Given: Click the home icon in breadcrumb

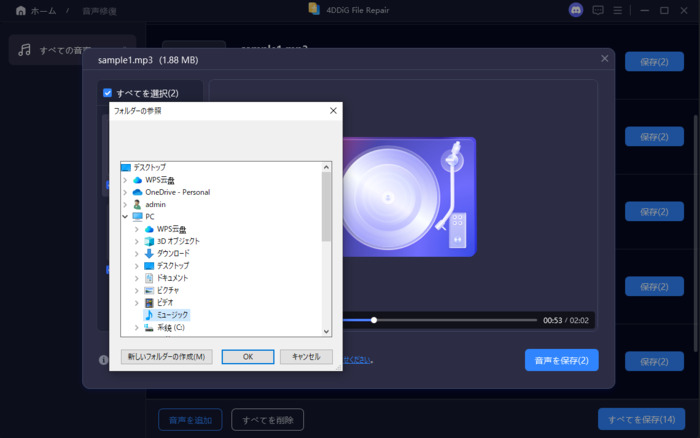Looking at the screenshot, I should pos(20,10).
